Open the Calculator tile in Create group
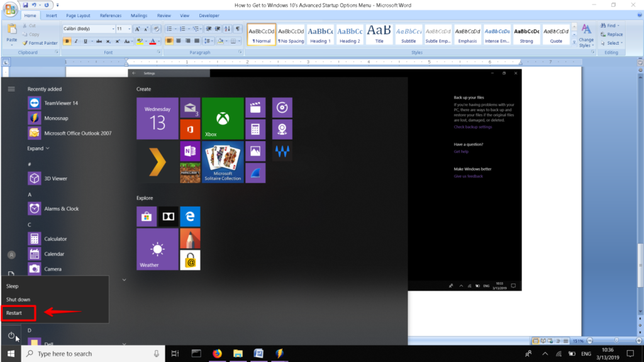644x362 pixels. pos(255,129)
